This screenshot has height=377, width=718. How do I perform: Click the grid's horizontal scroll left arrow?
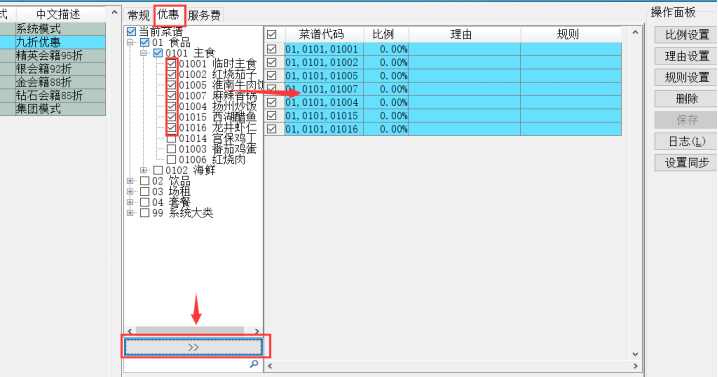pyautogui.click(x=270, y=366)
